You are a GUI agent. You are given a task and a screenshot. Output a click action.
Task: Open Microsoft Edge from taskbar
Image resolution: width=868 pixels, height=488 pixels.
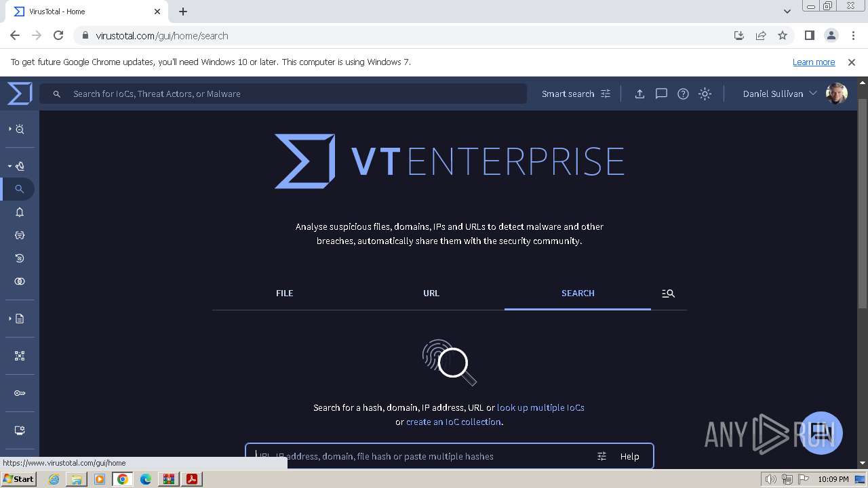145,479
